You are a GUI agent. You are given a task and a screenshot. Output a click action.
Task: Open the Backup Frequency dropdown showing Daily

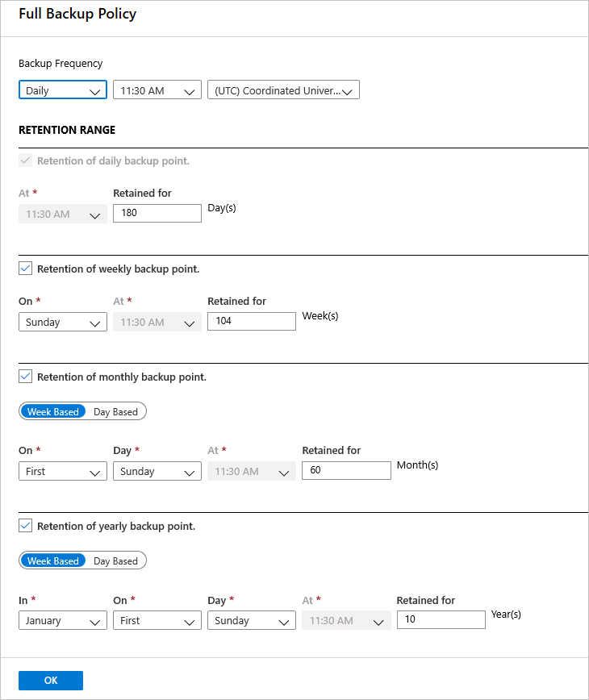pos(62,90)
